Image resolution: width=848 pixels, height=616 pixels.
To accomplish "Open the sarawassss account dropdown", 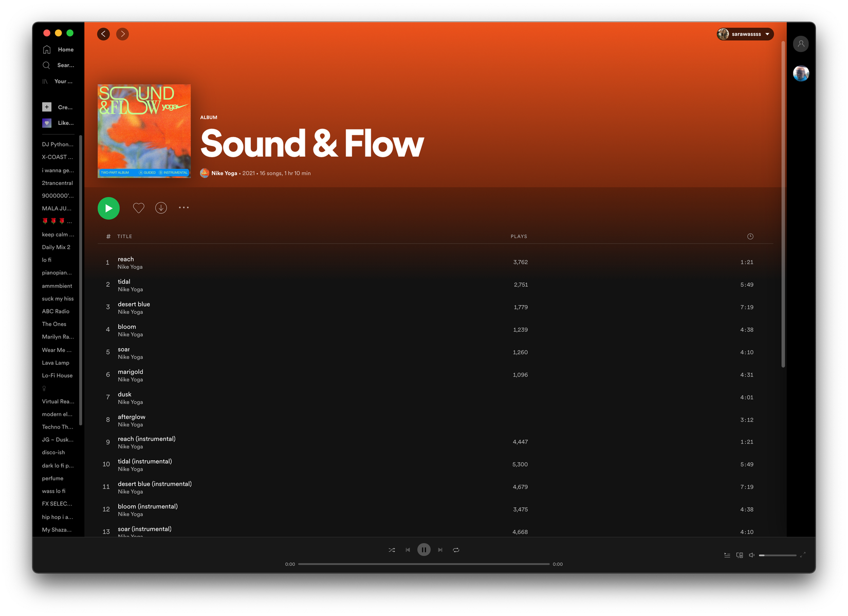I will tap(745, 34).
